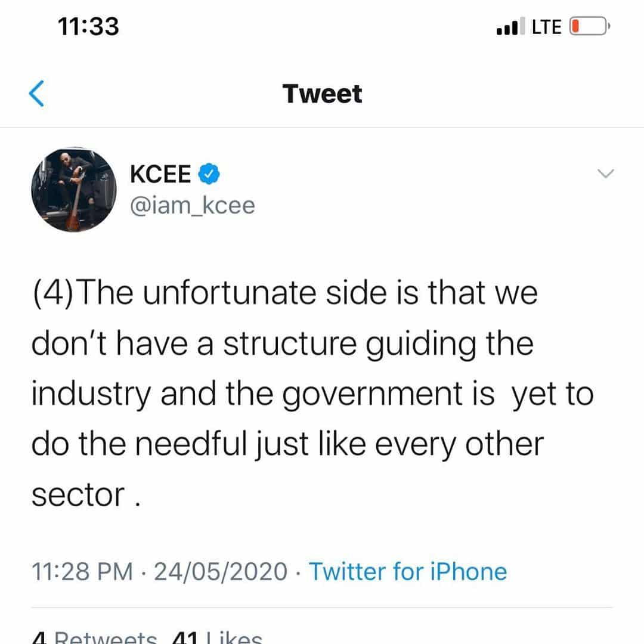
Task: Open KCEE's profile picture
Action: (x=73, y=190)
